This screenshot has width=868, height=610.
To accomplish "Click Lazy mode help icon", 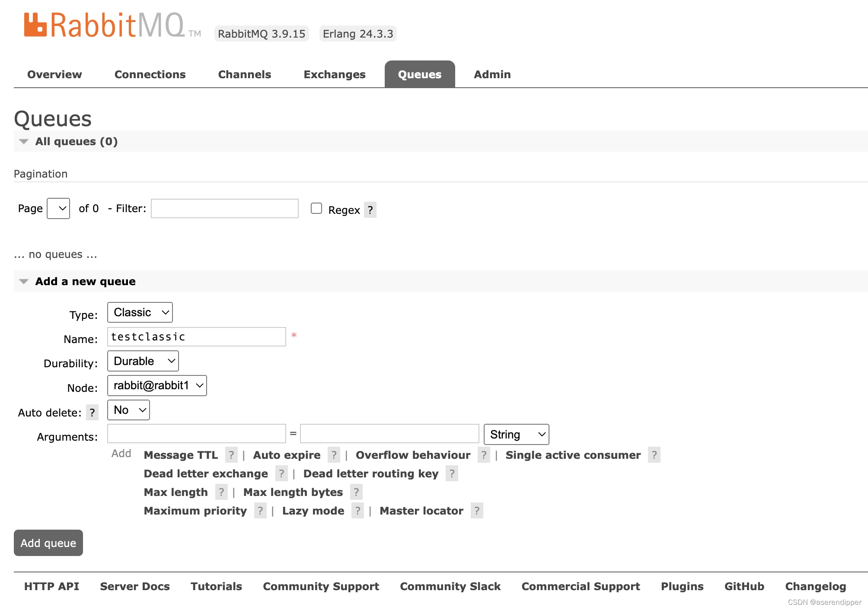I will coord(357,511).
